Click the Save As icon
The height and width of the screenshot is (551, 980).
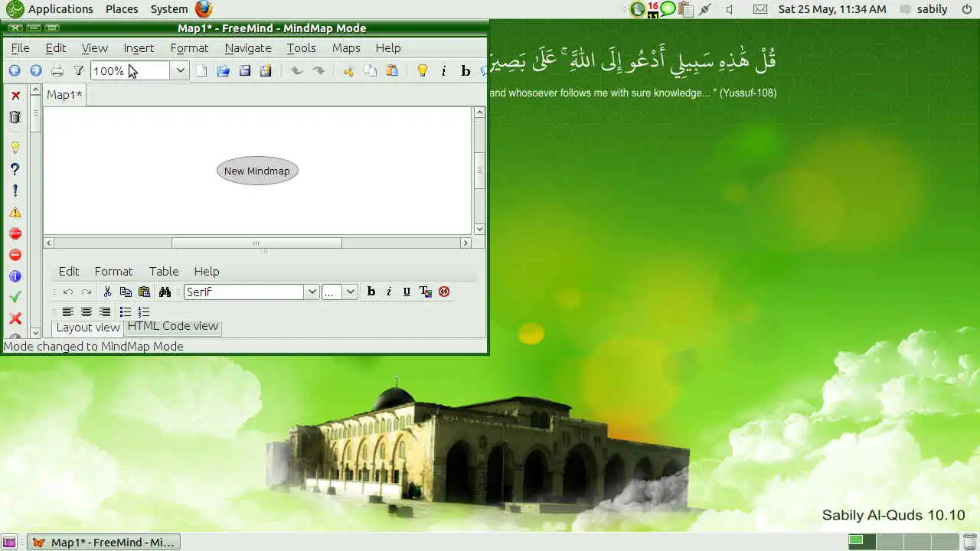[266, 70]
